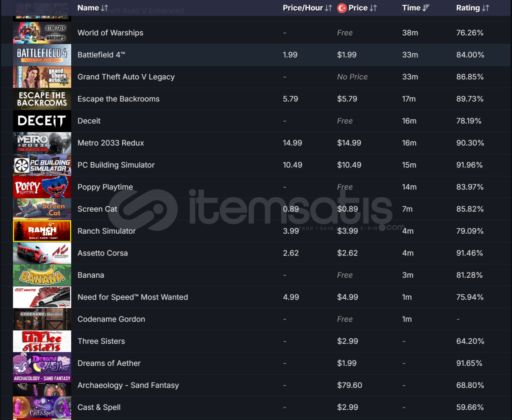Click the Assetto Corsa car thumbnail

click(42, 253)
